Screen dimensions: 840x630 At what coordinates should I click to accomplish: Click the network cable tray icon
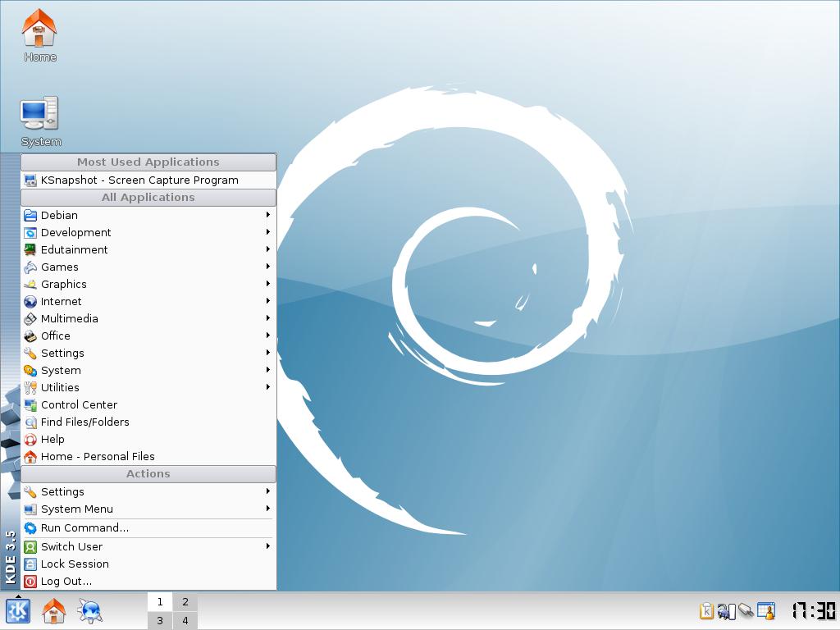[x=746, y=610]
